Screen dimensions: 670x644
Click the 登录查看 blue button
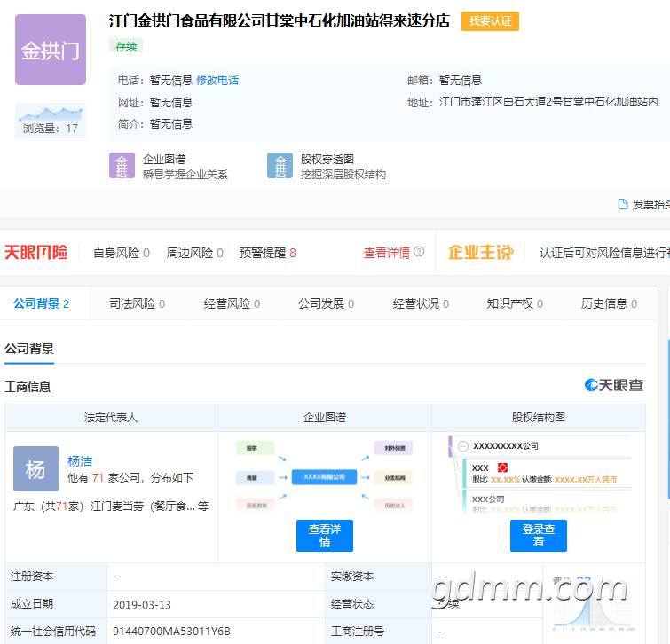click(539, 536)
